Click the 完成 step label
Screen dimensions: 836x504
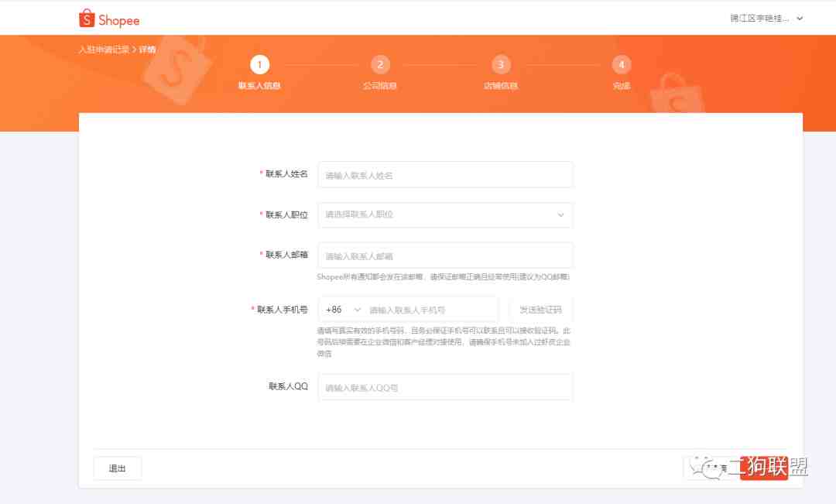621,86
